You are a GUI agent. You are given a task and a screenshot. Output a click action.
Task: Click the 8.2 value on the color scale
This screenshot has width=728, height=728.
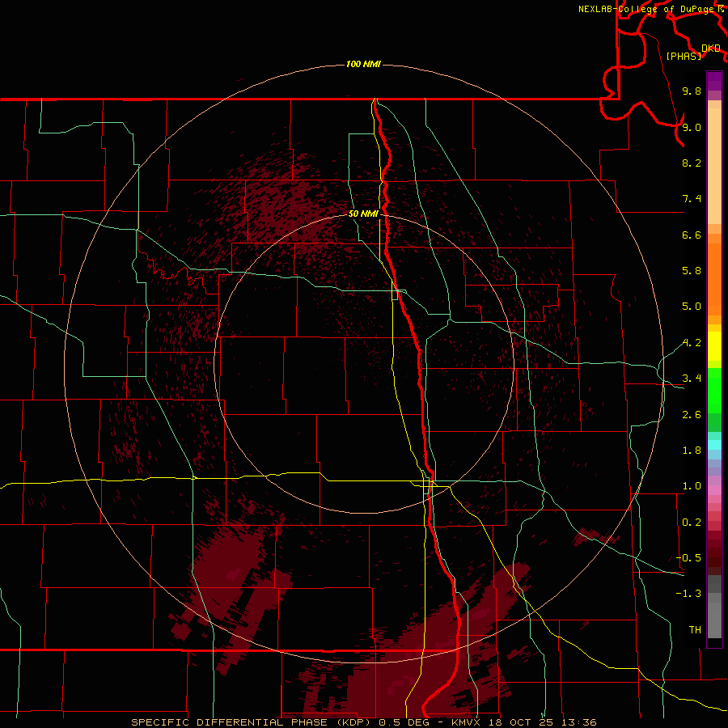coord(692,163)
